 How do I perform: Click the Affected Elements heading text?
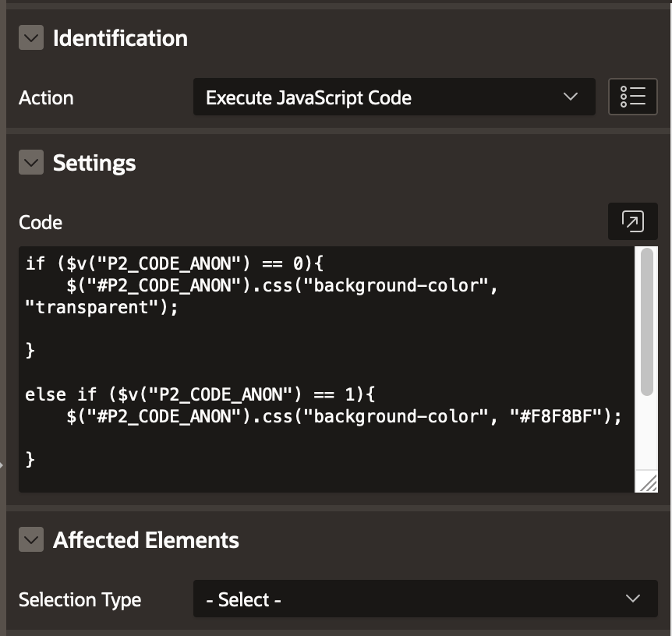click(146, 540)
